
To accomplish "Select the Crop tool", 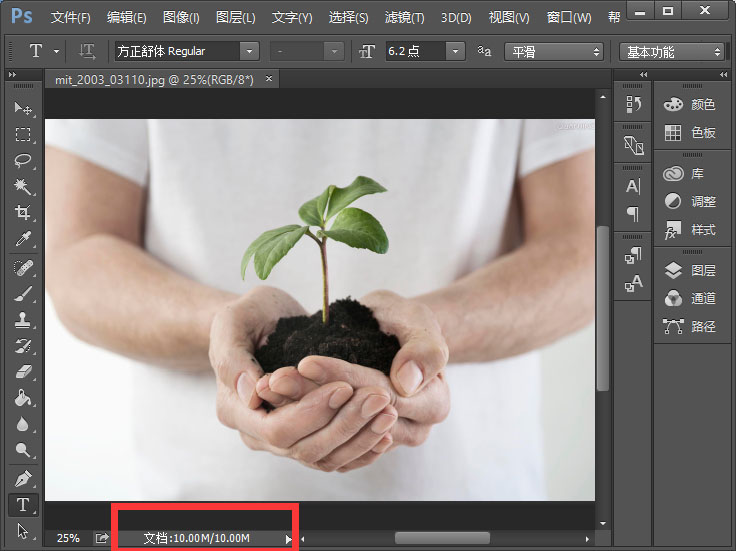I will pos(23,213).
